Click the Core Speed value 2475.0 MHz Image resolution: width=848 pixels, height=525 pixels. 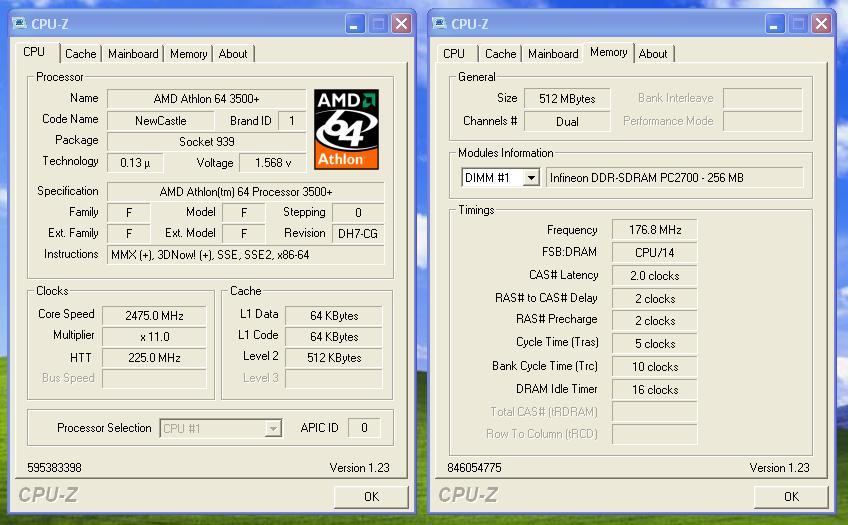(x=154, y=316)
